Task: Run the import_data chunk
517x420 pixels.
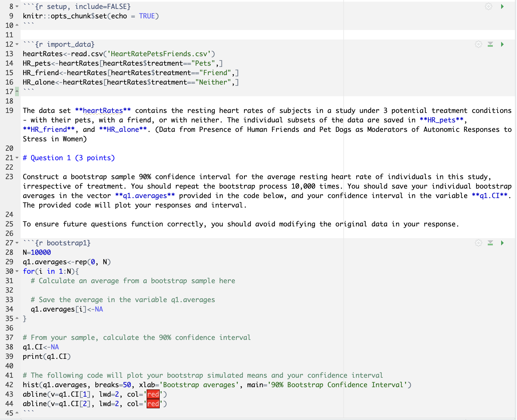Action: (x=503, y=44)
